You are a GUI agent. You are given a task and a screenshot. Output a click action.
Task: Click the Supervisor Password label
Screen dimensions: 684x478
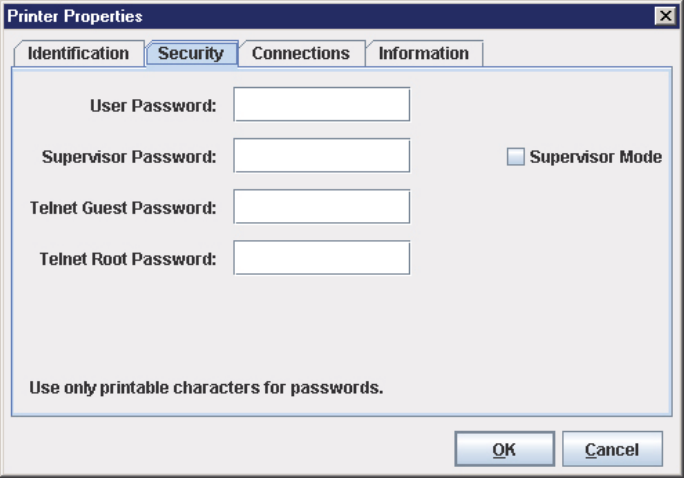pyautogui.click(x=130, y=157)
